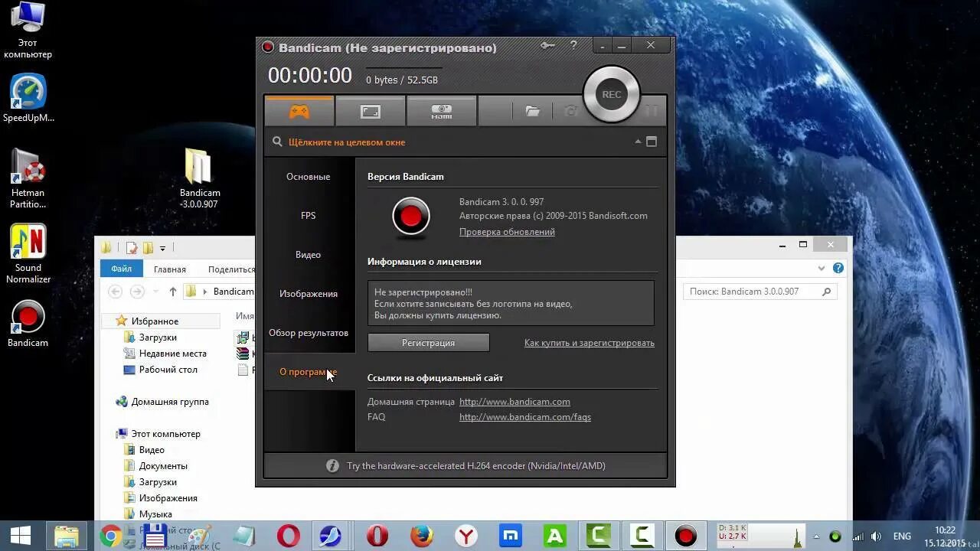Viewport: 980px width, 551px height.
Task: Open Yandex browser from the taskbar
Action: (465, 536)
